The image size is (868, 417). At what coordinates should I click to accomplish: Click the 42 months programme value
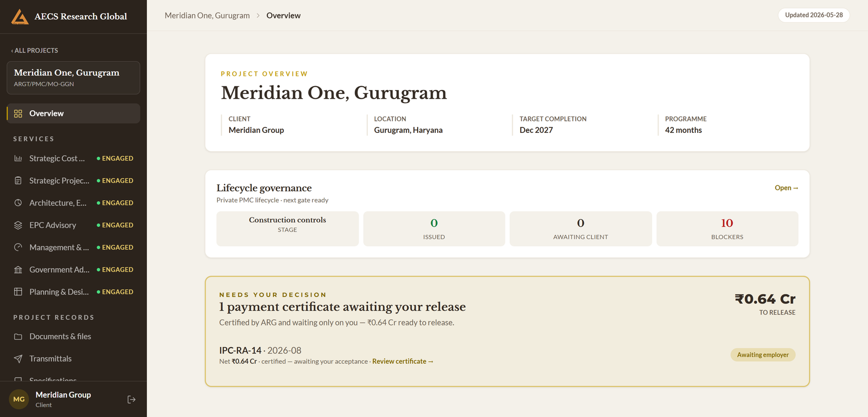click(x=684, y=130)
